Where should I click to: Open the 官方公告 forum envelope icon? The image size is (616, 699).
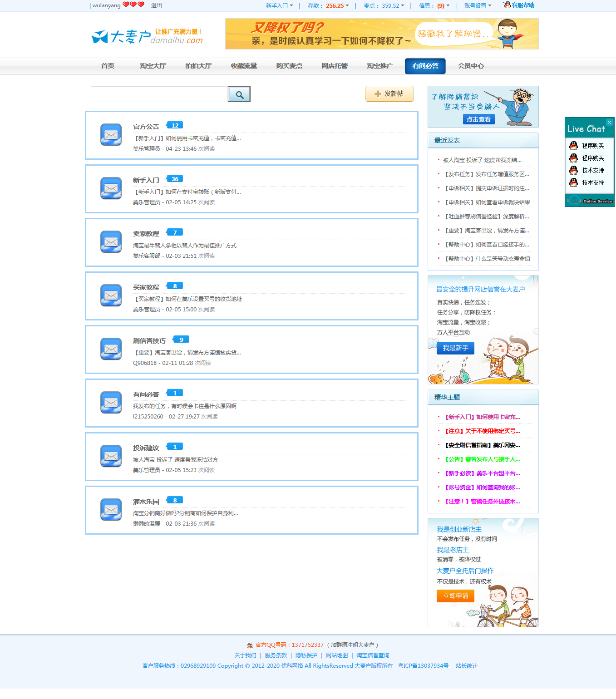(x=111, y=135)
